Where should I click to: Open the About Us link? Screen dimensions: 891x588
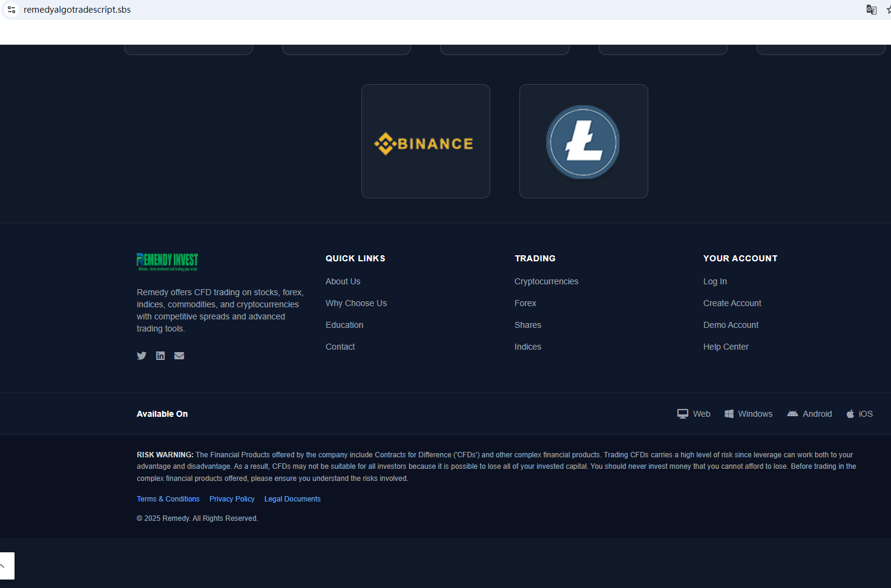coord(343,281)
